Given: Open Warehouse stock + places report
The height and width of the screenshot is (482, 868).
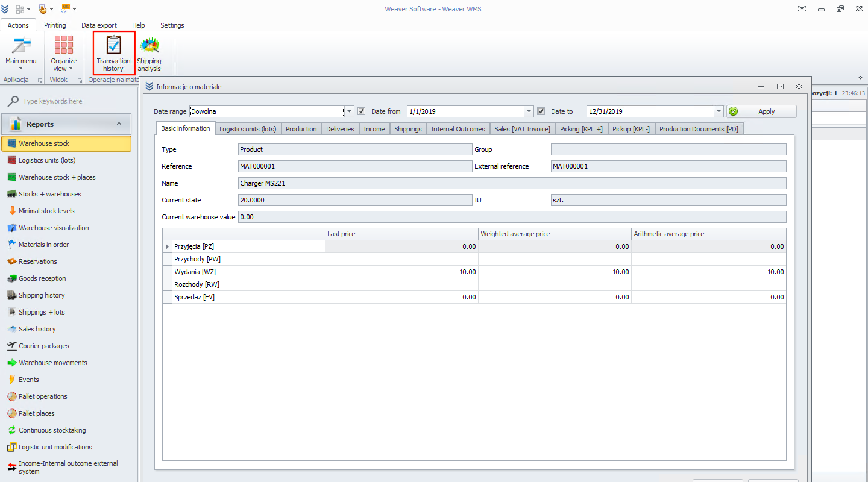Looking at the screenshot, I should (x=66, y=177).
